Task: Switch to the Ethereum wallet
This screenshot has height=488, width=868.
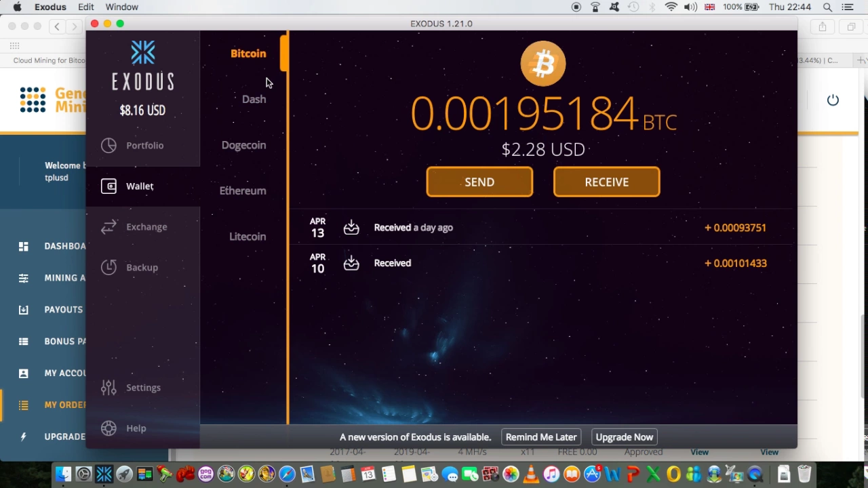Action: [x=243, y=190]
